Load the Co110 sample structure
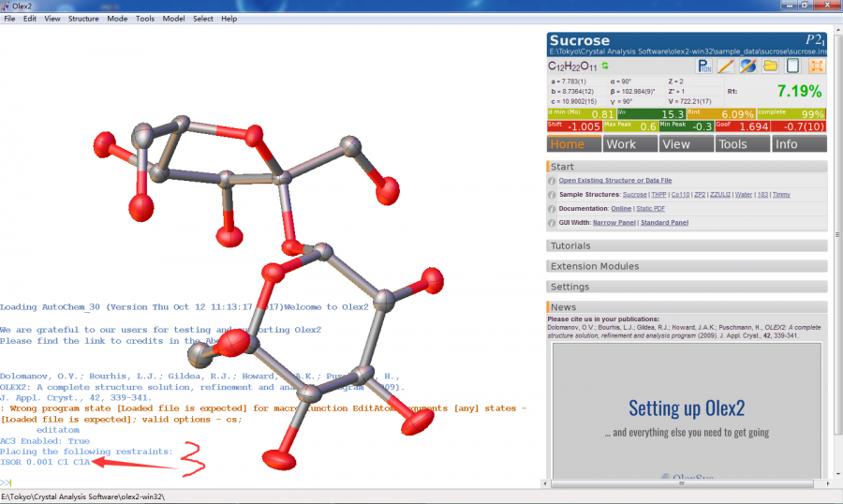Viewport: 843px width, 504px height. click(x=680, y=195)
